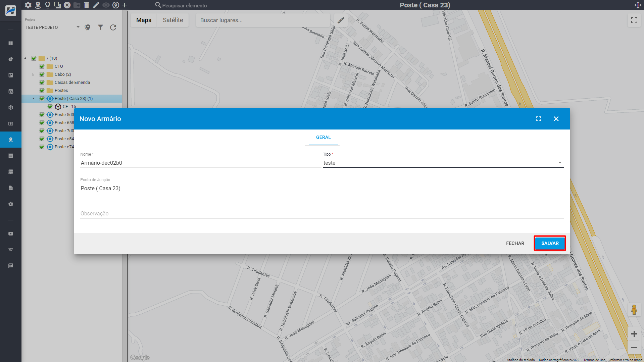Toggle checkbox for Cabo (2) folder
This screenshot has height=362, width=644.
[42, 74]
